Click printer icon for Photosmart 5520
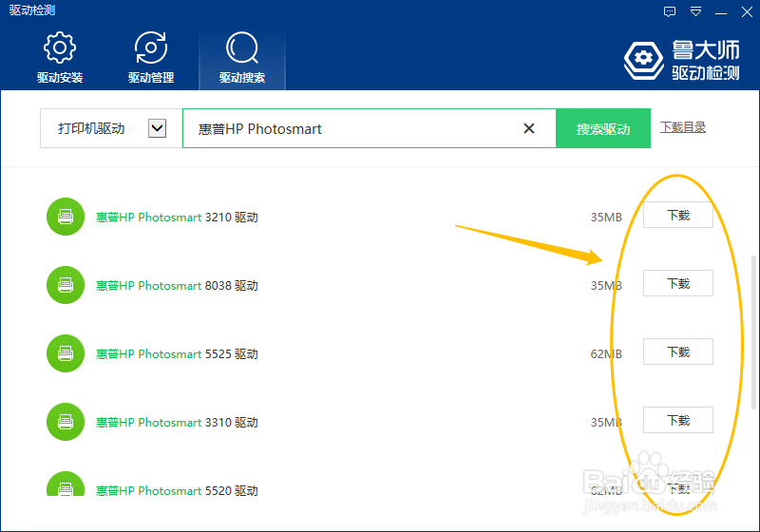Screen dimensions: 760x532 click(x=66, y=484)
